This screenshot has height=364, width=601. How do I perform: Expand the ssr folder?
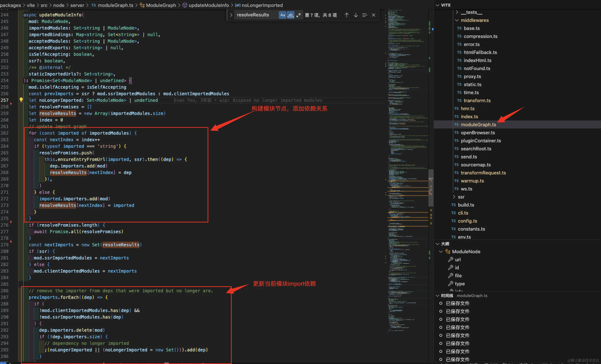click(454, 197)
